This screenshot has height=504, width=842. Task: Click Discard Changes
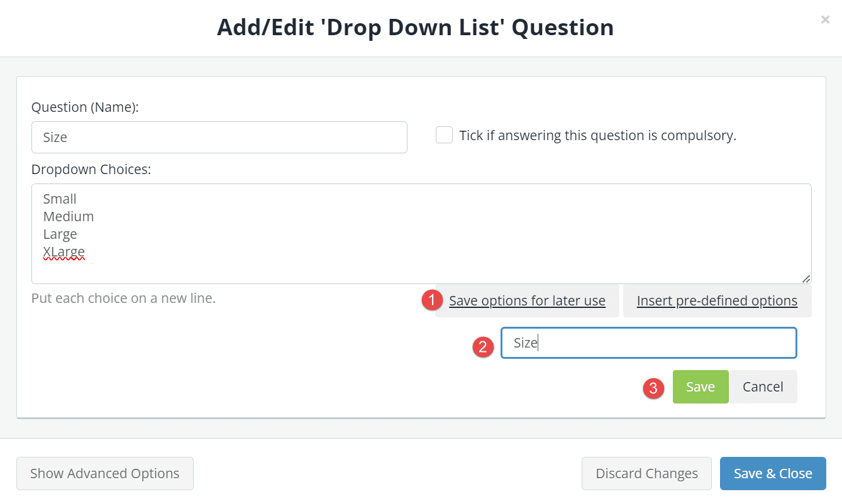(646, 473)
